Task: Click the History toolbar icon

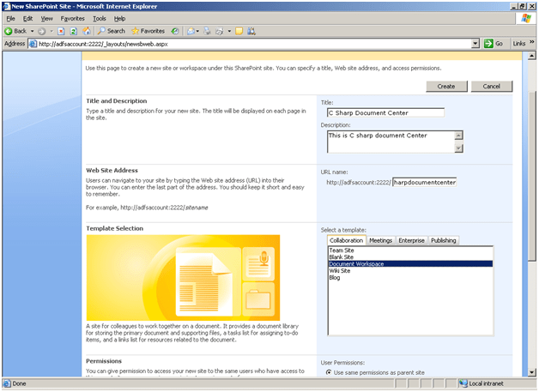Action: tap(175, 31)
